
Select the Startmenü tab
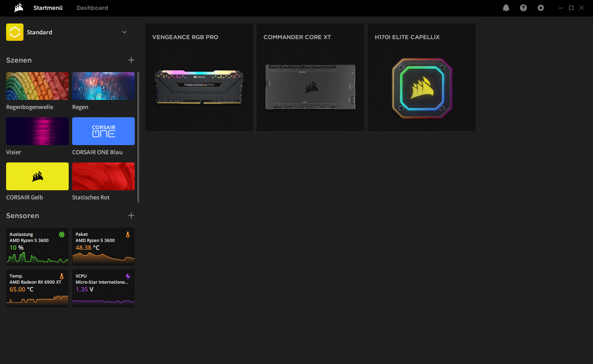coord(48,8)
